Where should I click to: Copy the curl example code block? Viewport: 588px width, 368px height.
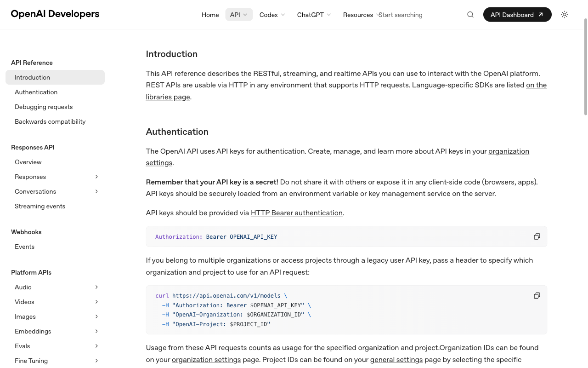[x=537, y=295]
